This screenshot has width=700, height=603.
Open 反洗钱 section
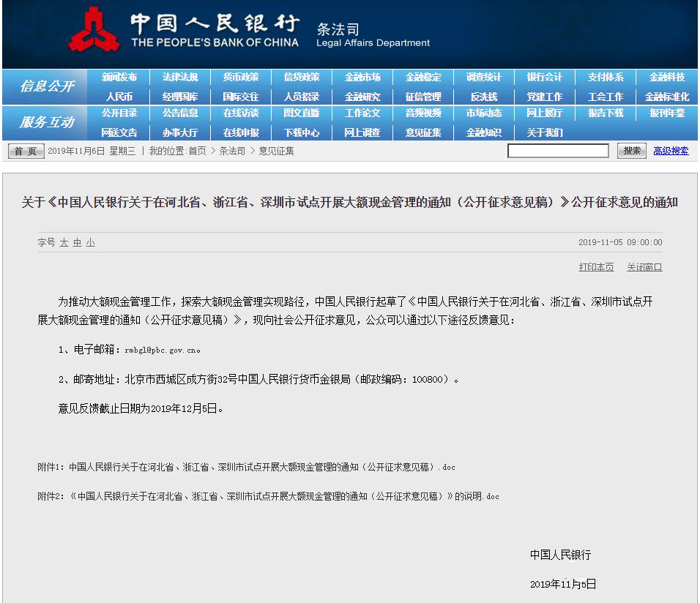(483, 97)
